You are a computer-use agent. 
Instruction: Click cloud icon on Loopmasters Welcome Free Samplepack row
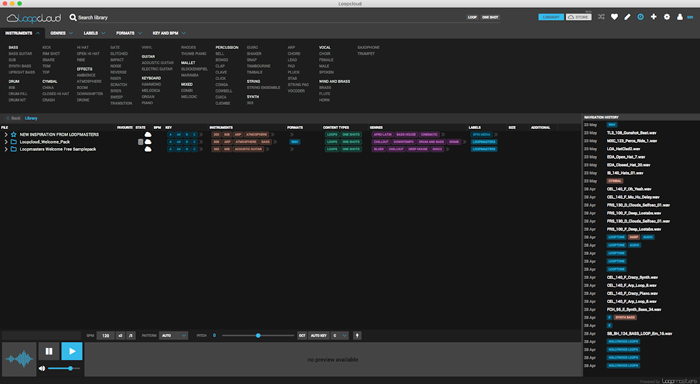pyautogui.click(x=148, y=149)
